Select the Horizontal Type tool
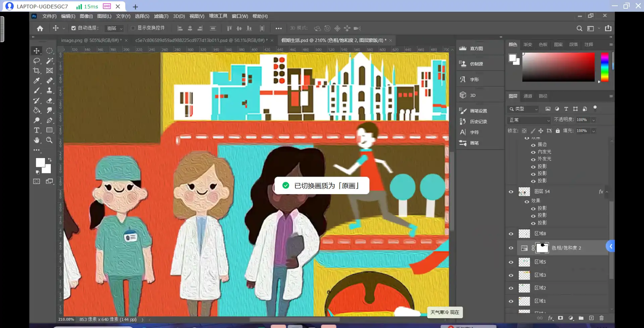 (37, 130)
